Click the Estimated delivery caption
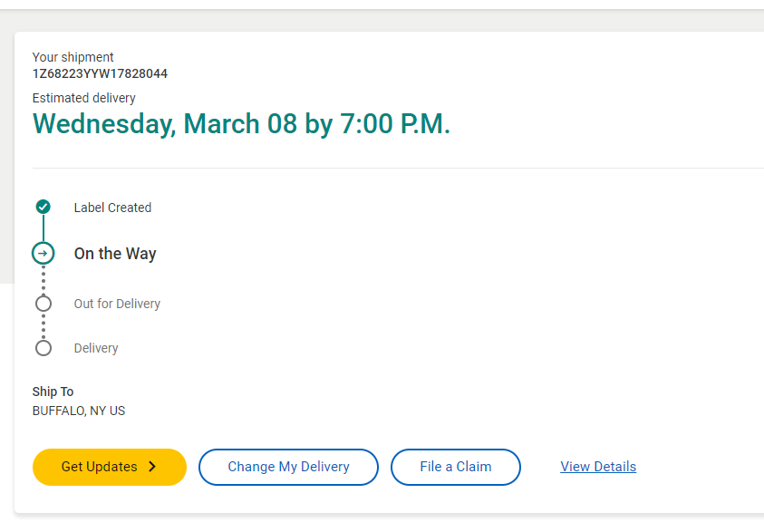 pos(84,98)
